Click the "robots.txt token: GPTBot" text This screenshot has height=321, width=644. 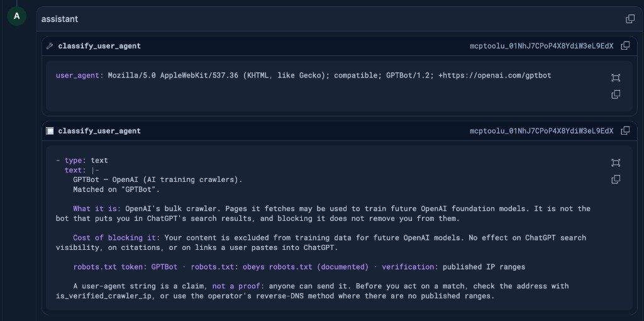click(x=125, y=267)
